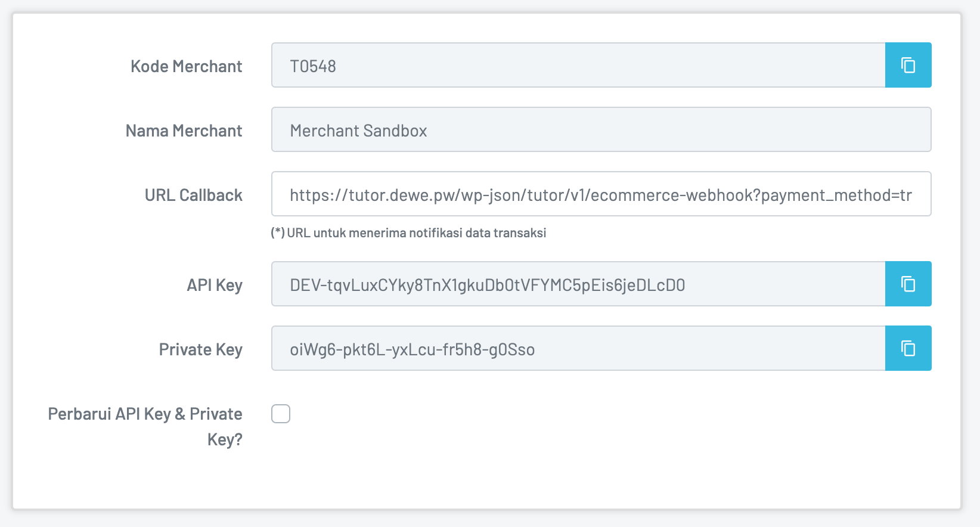
Task: Copy the API Key to clipboard
Action: coord(908,284)
